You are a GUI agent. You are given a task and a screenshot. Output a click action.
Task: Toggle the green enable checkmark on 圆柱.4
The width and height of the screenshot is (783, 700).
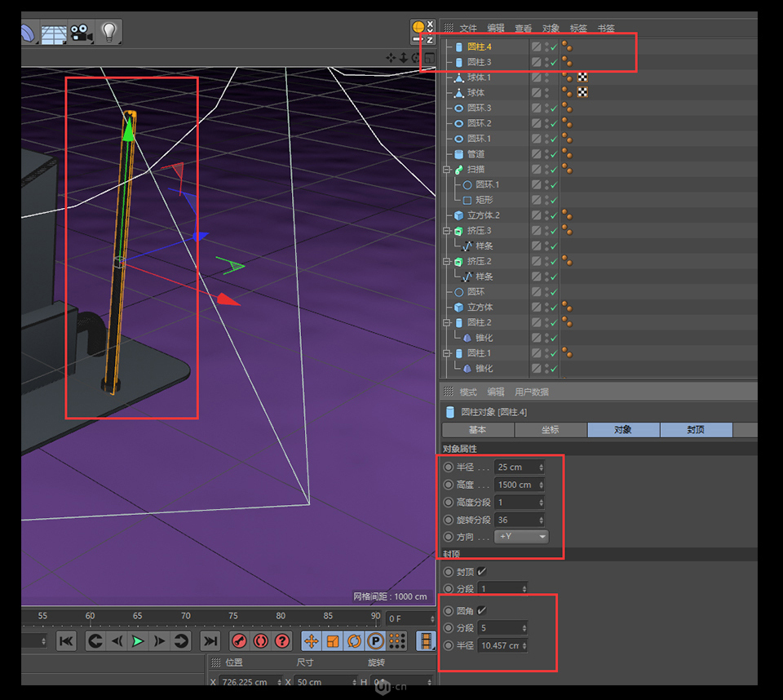pyautogui.click(x=552, y=47)
